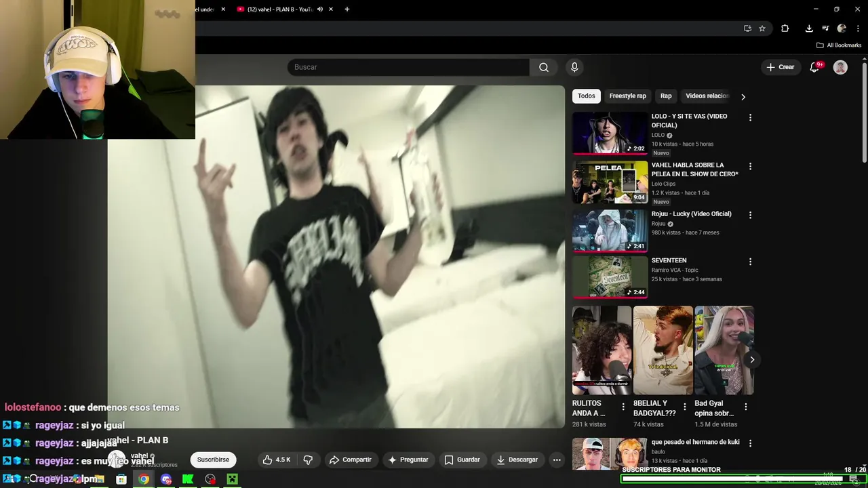The width and height of the screenshot is (868, 488).
Task: Open Kick green K taskbar app
Action: tap(188, 479)
